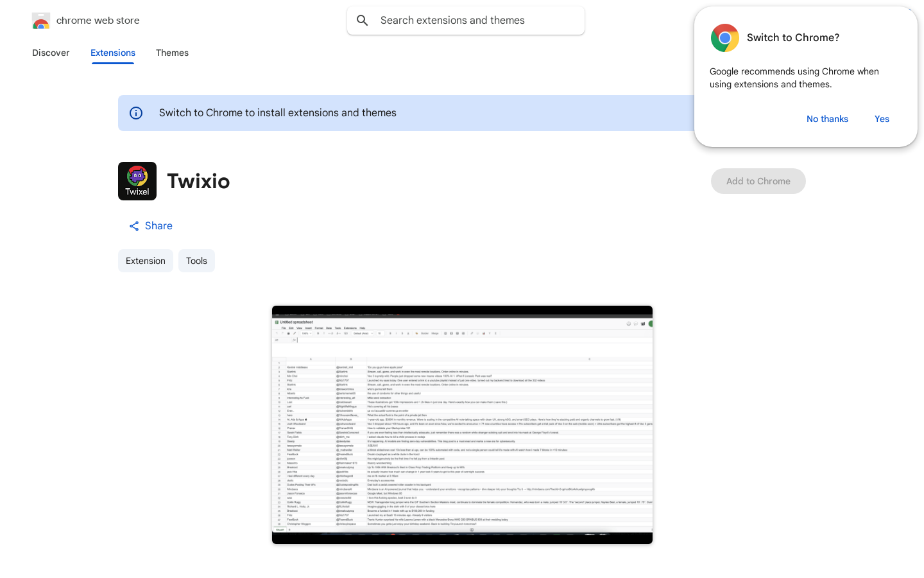Click 'Google recommends using Chrome' popup text
The image size is (924, 578).
794,78
